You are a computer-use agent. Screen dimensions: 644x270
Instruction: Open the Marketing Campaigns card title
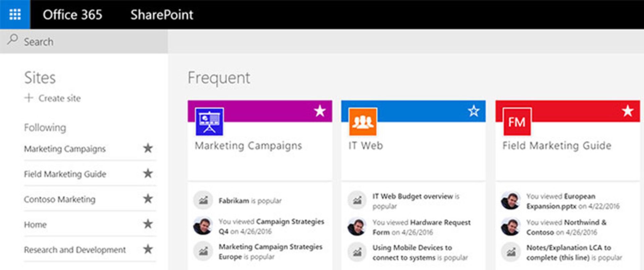click(249, 146)
